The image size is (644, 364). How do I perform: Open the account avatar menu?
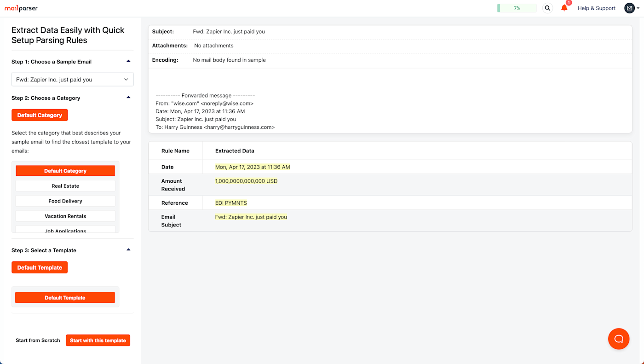629,8
